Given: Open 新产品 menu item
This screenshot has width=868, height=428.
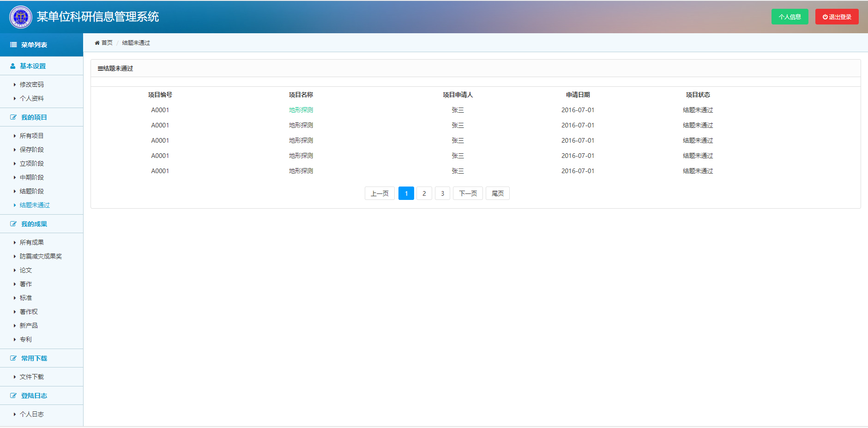Looking at the screenshot, I should (29, 326).
